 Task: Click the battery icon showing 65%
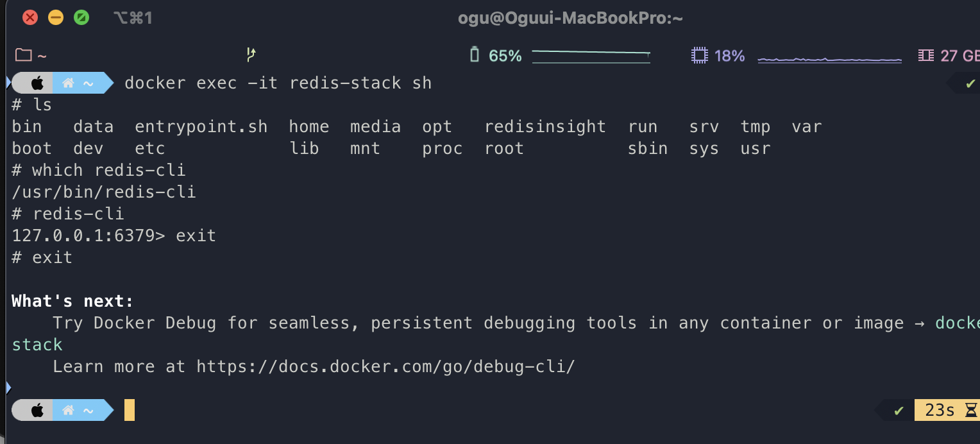[x=475, y=55]
